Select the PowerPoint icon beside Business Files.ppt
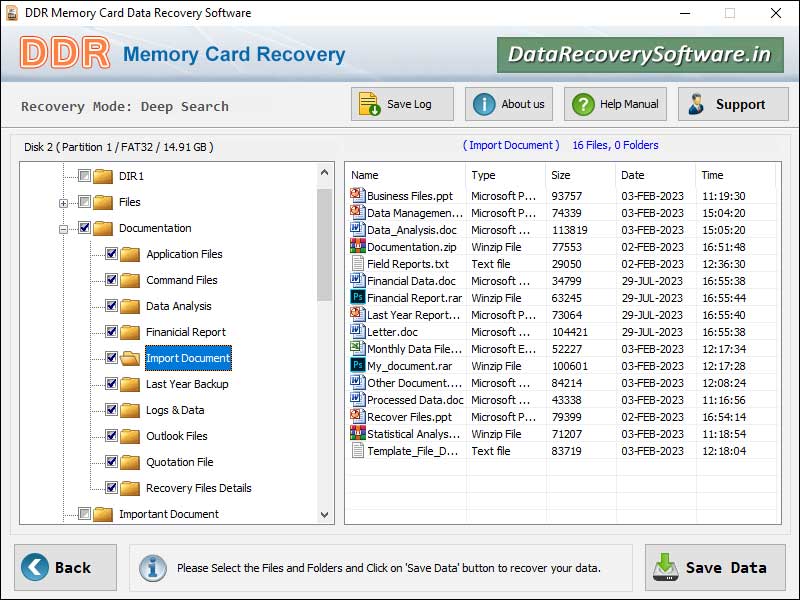This screenshot has width=800, height=600. pos(356,195)
